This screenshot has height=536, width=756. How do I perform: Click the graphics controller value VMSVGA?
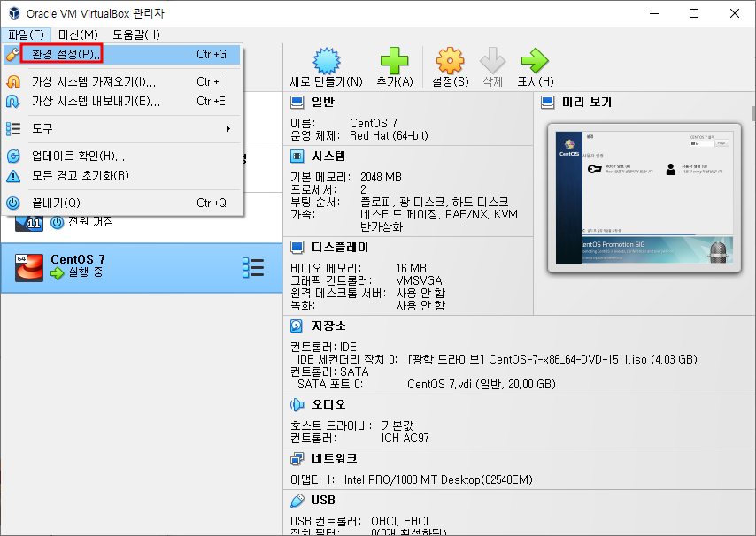tap(419, 280)
